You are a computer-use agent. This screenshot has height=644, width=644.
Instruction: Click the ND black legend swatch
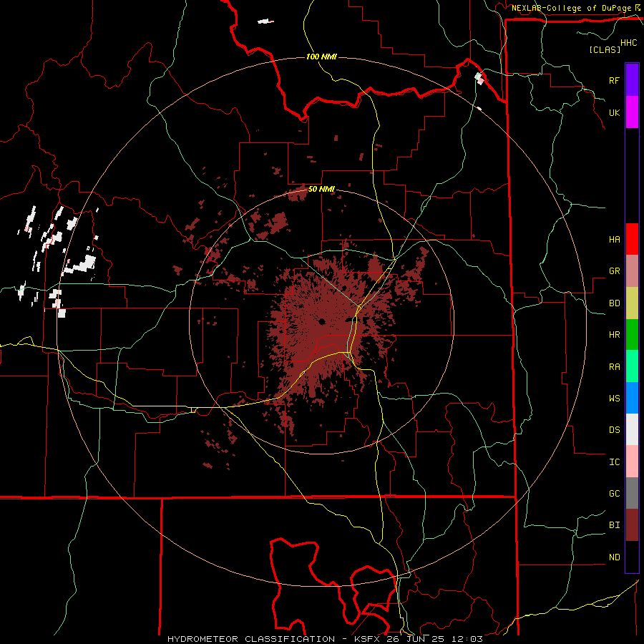[x=632, y=557]
